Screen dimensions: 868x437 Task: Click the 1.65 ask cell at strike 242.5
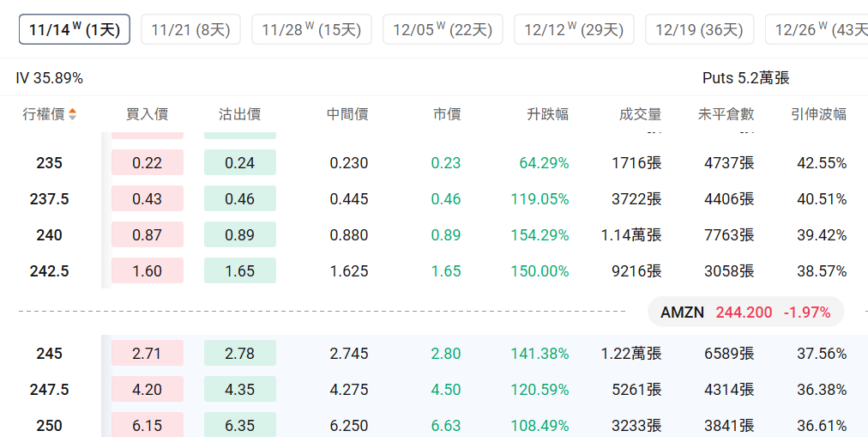click(240, 271)
